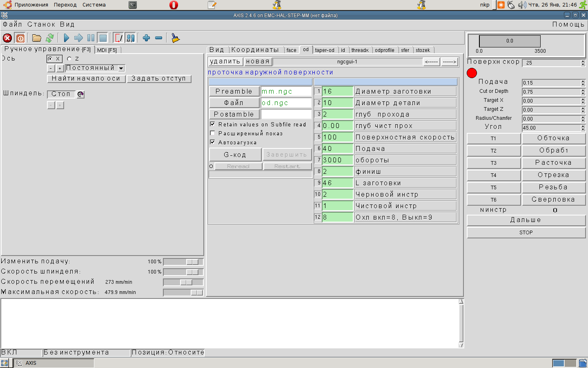Click the jog plus button beside Постоянный
This screenshot has height=368, width=588.
60,68
